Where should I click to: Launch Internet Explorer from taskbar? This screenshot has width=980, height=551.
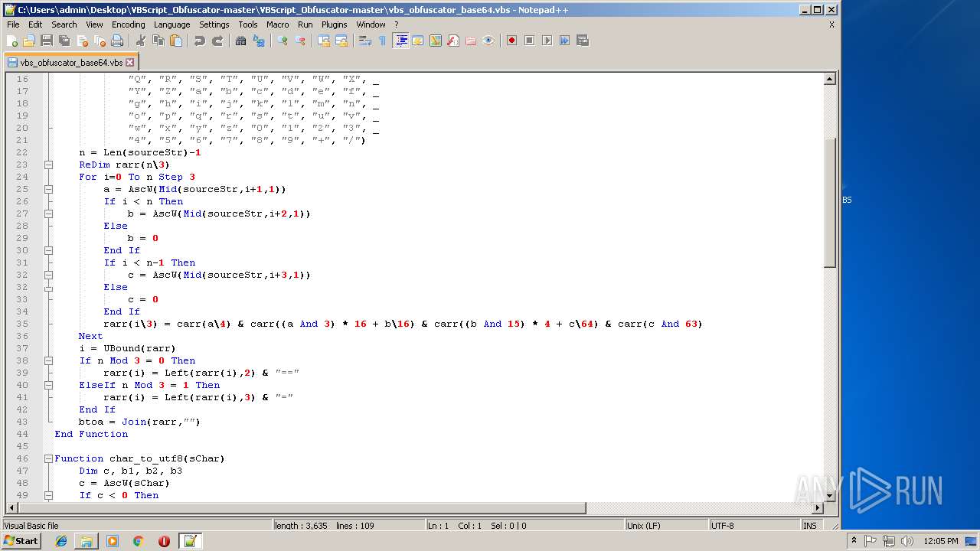(61, 541)
